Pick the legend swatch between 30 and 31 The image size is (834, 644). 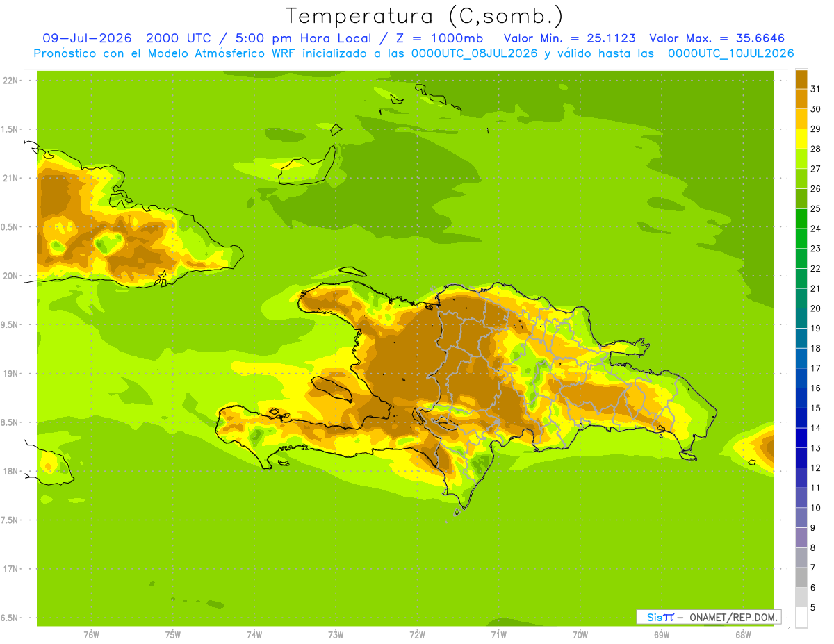(801, 99)
